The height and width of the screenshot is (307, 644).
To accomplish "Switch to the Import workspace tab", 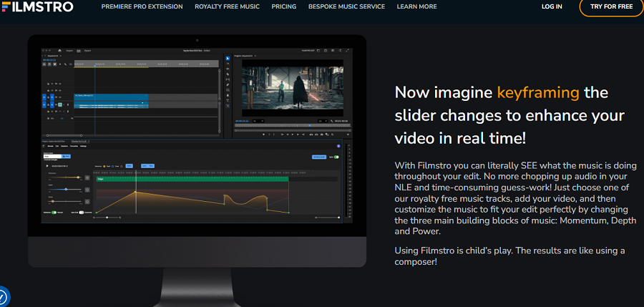I will point(69,51).
